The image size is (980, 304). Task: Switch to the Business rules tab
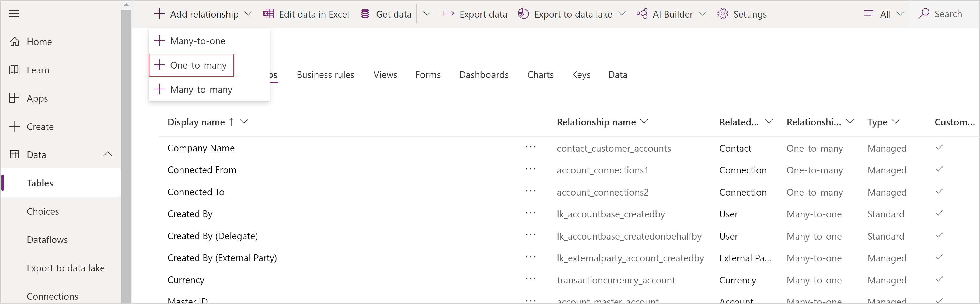point(326,74)
